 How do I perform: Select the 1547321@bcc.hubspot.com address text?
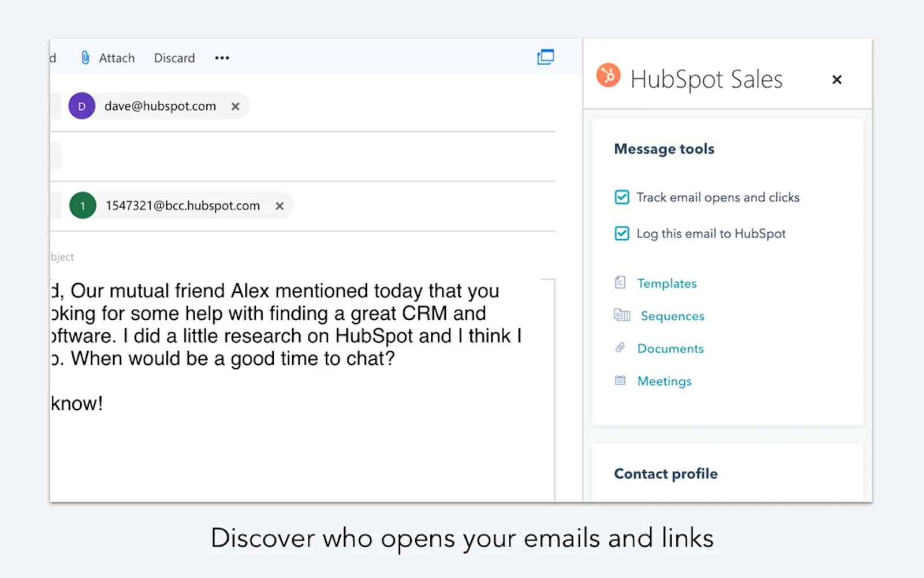[182, 206]
